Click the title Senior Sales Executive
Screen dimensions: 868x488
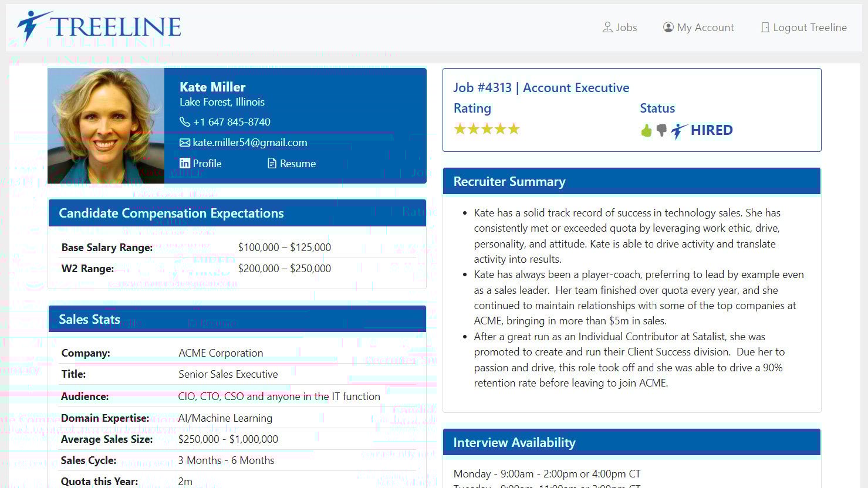click(228, 374)
